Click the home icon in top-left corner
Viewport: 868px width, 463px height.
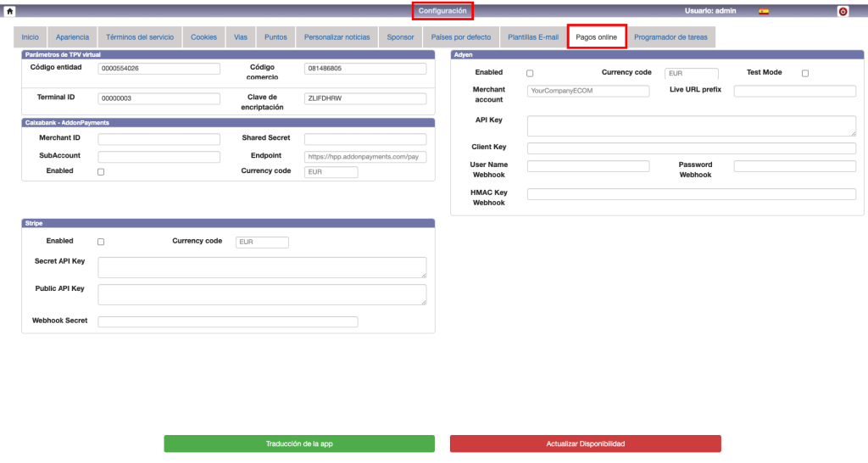pyautogui.click(x=10, y=11)
